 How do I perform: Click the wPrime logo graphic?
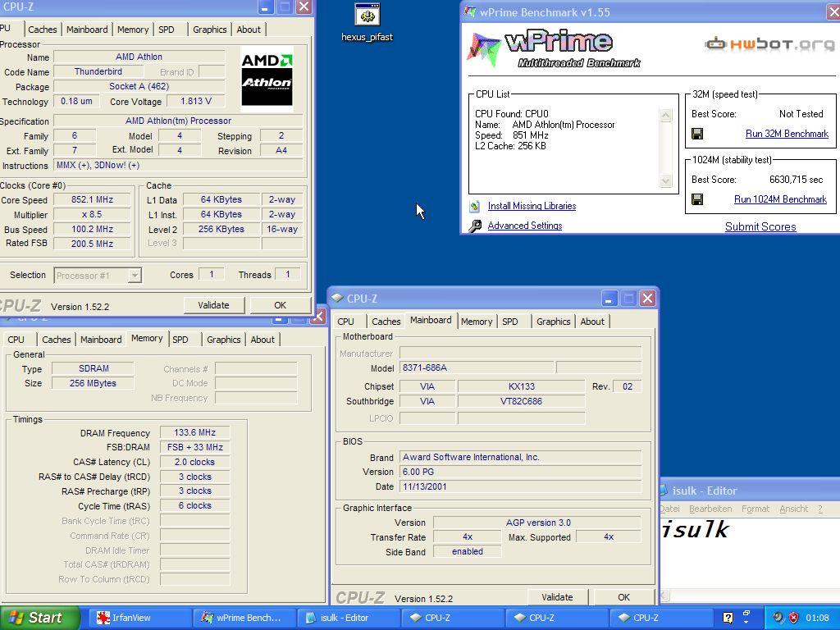pyautogui.click(x=554, y=48)
